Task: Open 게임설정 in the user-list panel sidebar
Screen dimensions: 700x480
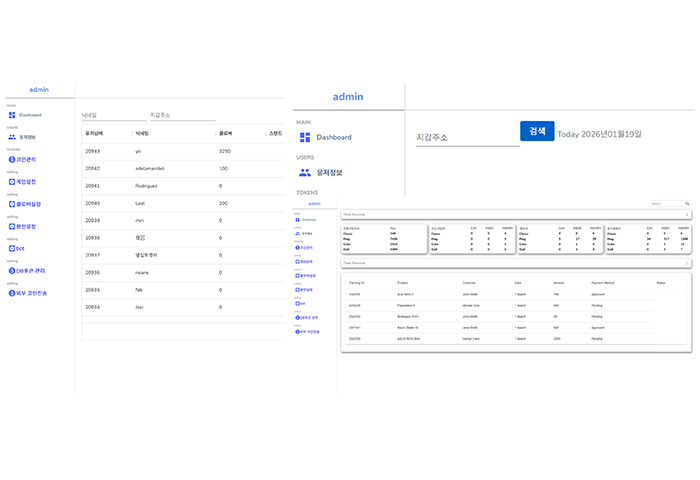Action: pos(22,182)
